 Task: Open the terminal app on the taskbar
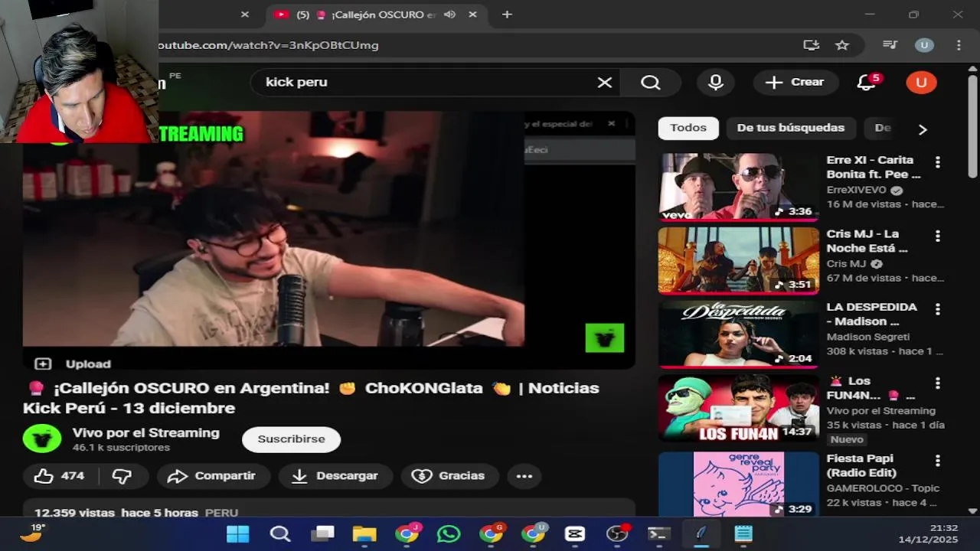tap(658, 533)
